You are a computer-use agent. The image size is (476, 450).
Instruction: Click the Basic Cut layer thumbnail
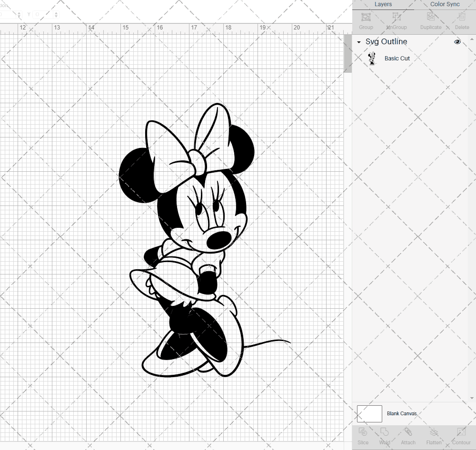coord(372,58)
